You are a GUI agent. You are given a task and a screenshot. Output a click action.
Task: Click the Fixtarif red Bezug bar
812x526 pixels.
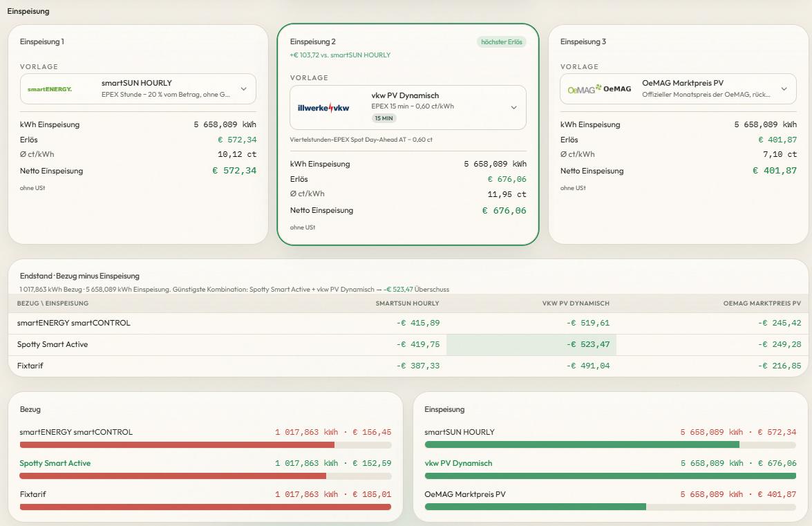(x=205, y=507)
